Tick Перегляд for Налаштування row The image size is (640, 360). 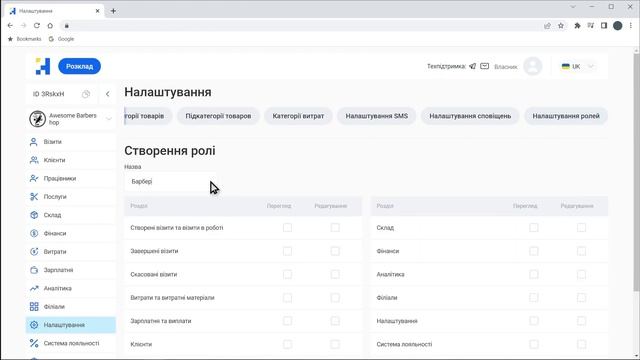pyautogui.click(x=533, y=321)
